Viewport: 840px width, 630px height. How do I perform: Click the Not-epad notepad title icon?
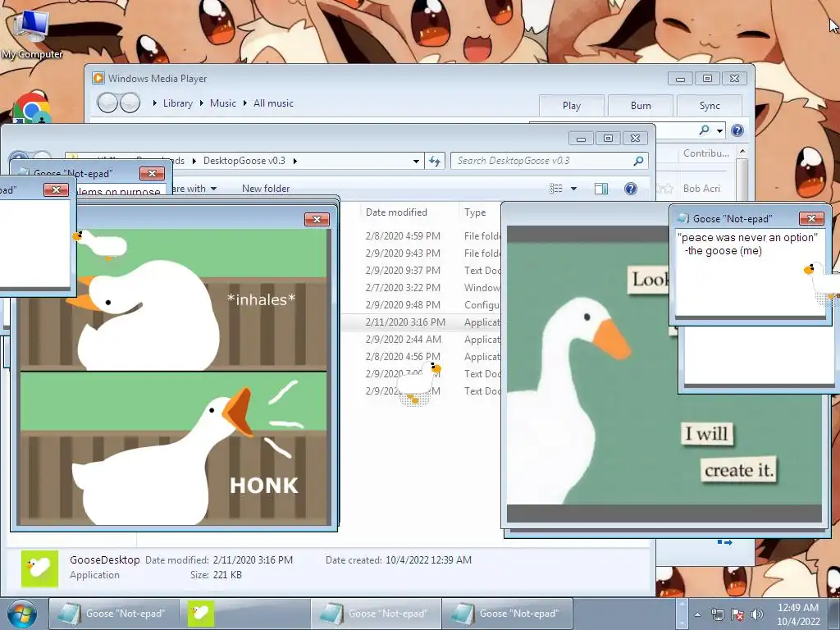[683, 218]
